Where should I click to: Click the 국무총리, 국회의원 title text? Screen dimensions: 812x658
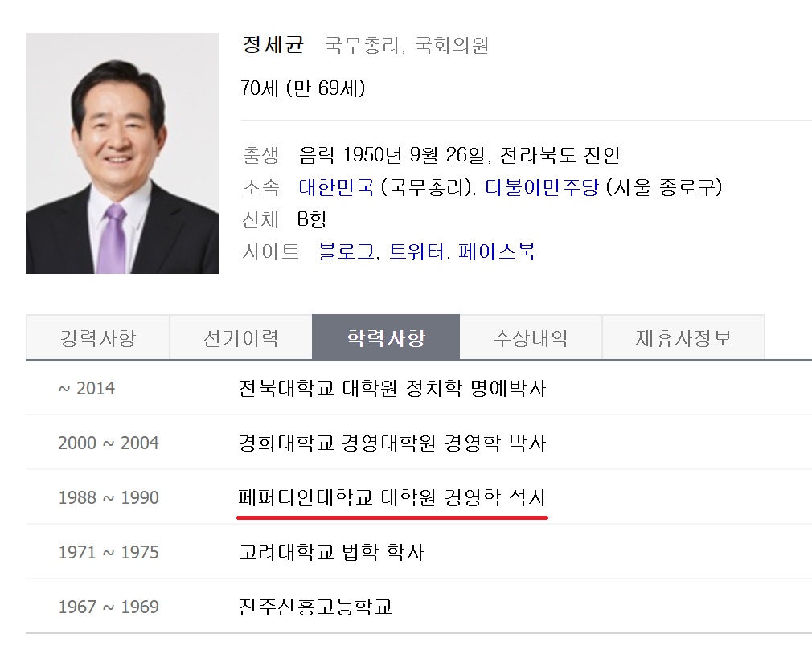(x=406, y=46)
